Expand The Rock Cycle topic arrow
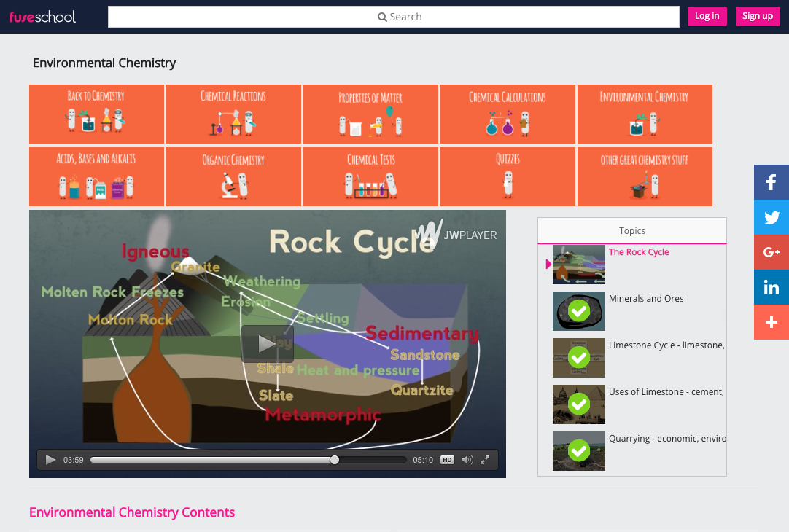Image resolution: width=789 pixels, height=532 pixels. point(548,265)
